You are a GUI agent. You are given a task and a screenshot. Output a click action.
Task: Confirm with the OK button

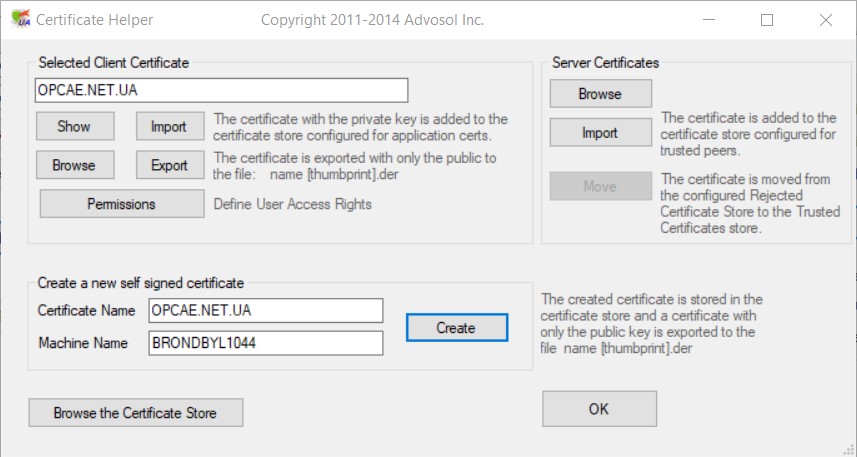[599, 408]
